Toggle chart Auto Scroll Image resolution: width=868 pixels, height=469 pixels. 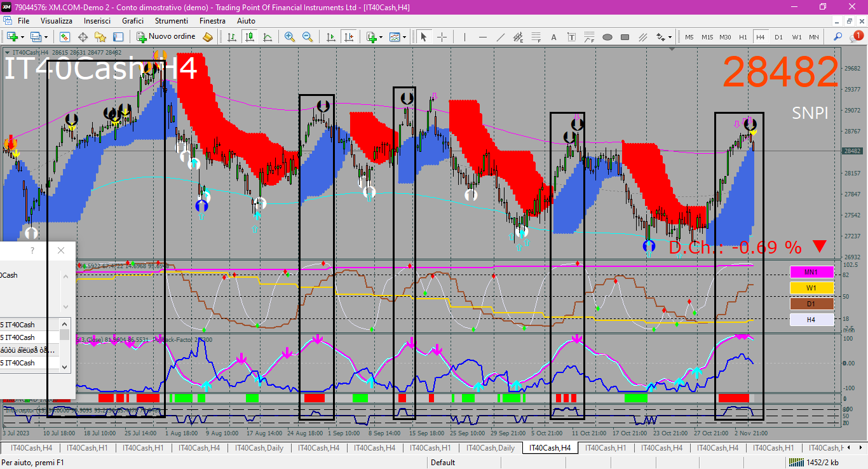click(x=330, y=37)
